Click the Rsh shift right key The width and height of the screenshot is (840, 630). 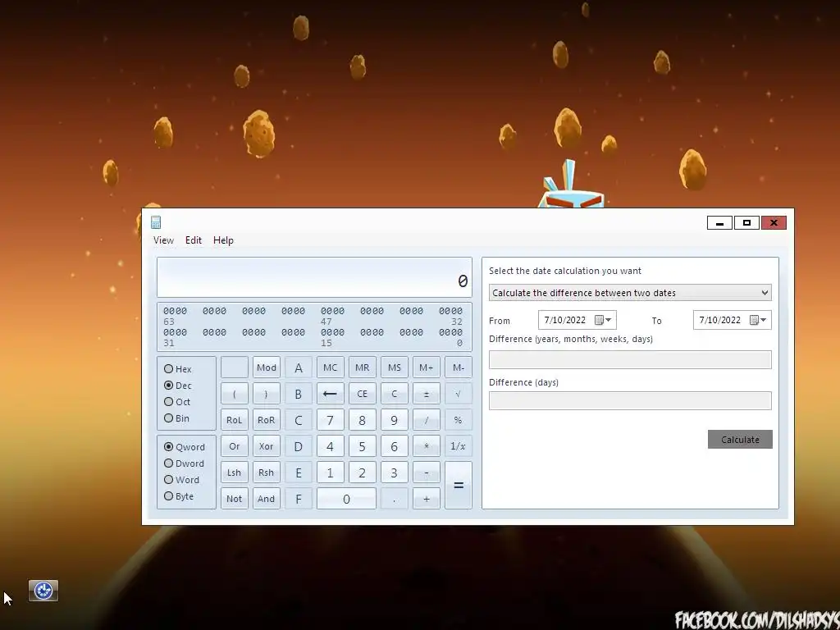267,472
